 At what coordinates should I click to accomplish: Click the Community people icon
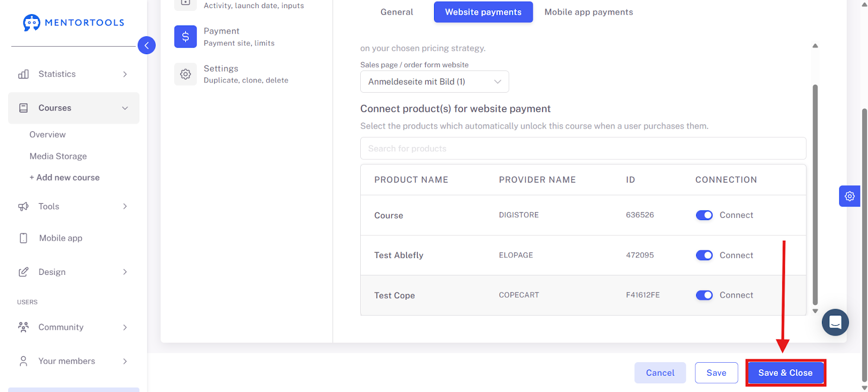23,327
